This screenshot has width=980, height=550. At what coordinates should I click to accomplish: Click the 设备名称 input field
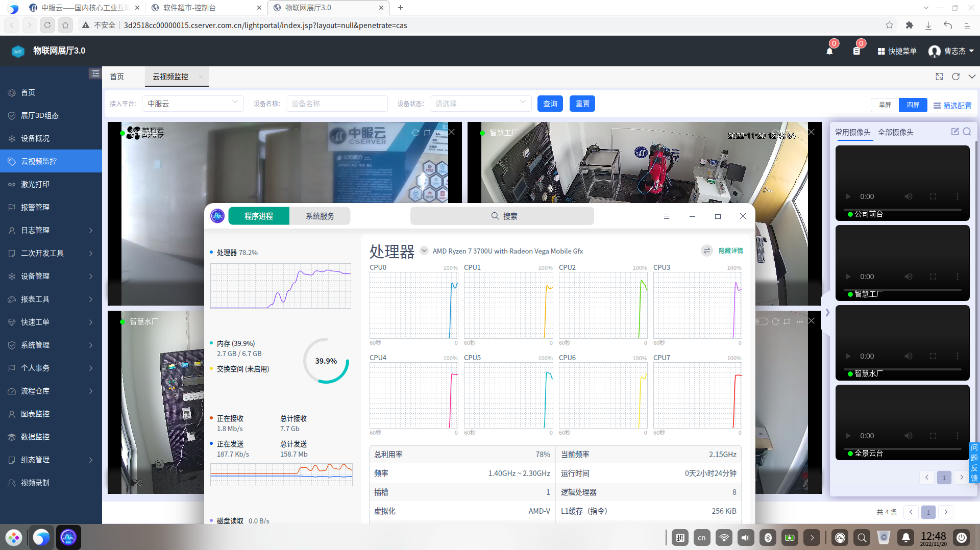tap(336, 104)
